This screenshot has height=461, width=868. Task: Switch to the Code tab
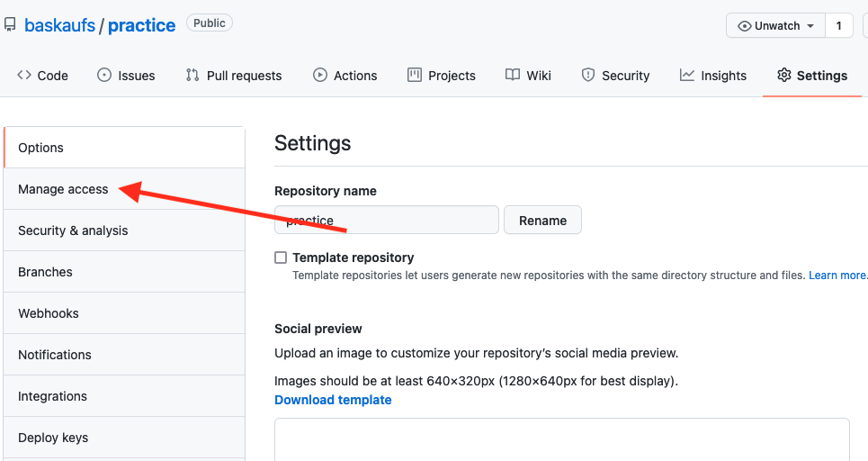pos(42,76)
